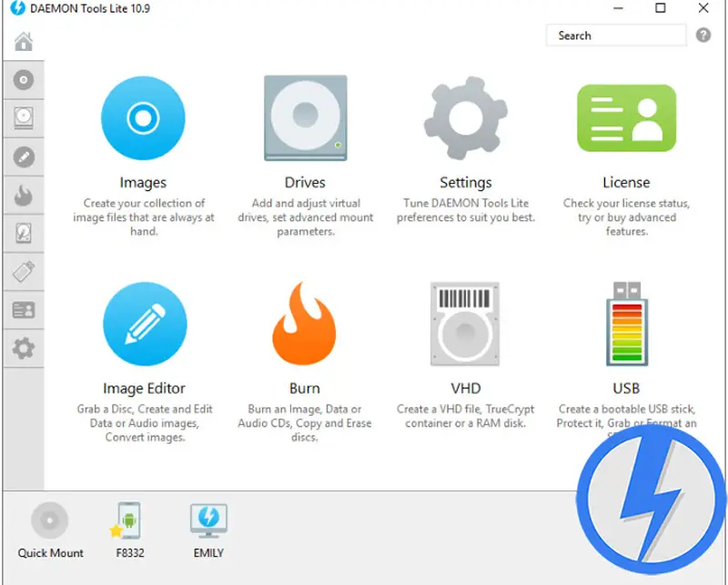Click the Quick Mount label

tap(51, 553)
